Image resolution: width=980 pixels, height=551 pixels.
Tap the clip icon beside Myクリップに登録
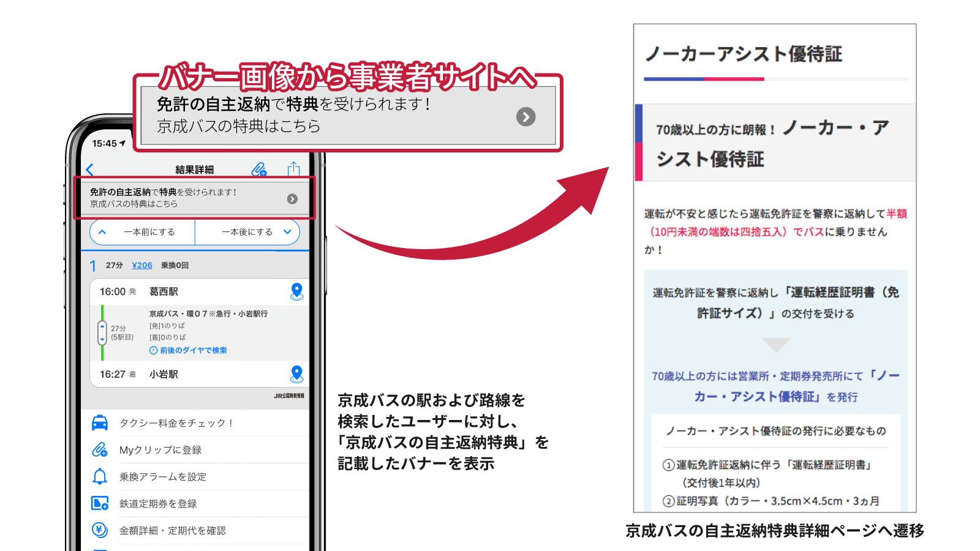100,450
